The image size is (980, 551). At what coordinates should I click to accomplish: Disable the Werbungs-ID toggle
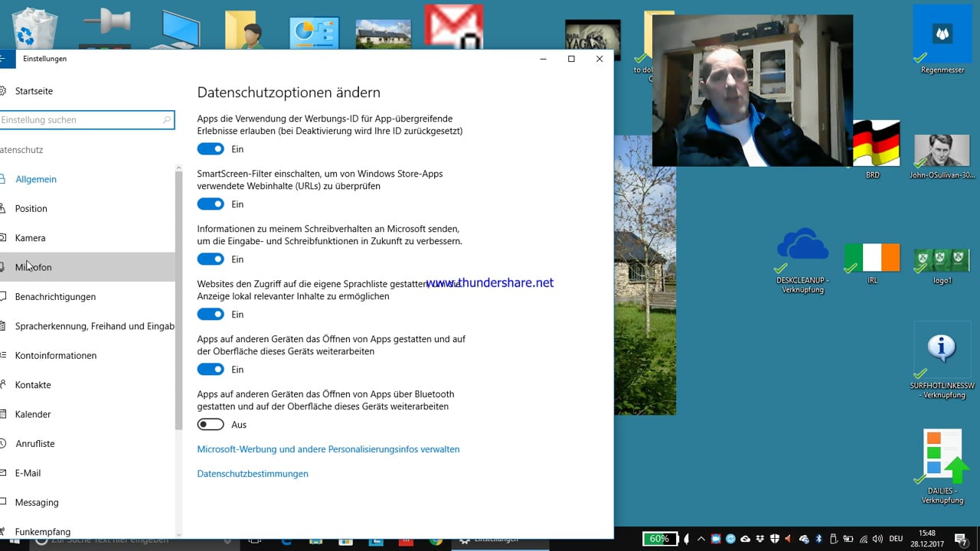211,149
